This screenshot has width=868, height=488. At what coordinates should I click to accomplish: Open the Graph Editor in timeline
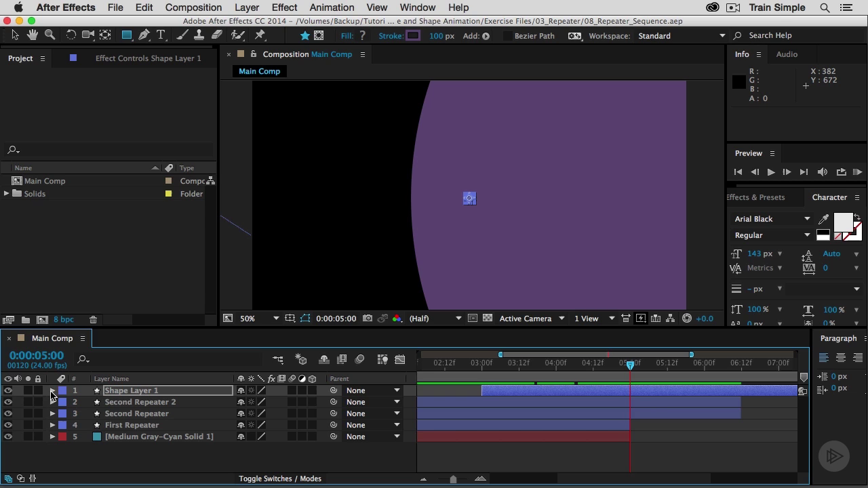(x=400, y=359)
